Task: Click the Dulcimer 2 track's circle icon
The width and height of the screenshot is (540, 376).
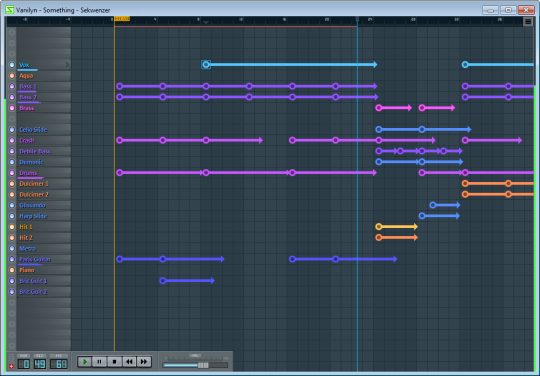Action: (x=12, y=194)
